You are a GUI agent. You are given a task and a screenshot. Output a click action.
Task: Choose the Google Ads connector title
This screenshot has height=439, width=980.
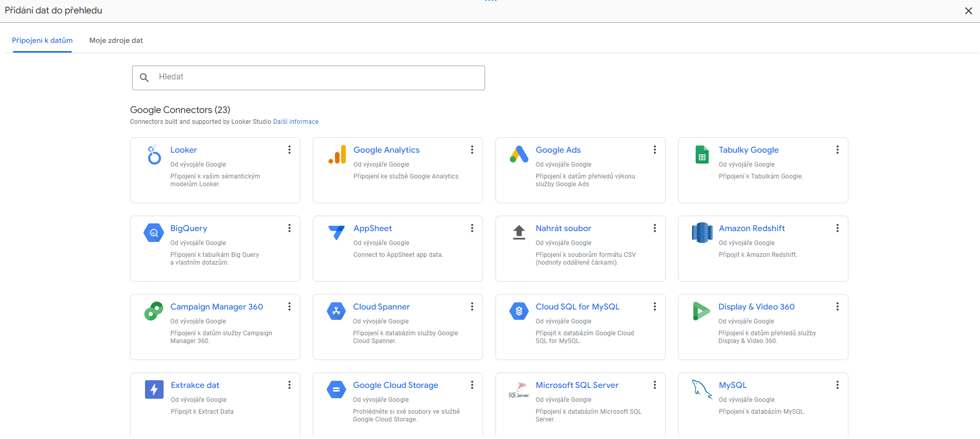pos(558,150)
